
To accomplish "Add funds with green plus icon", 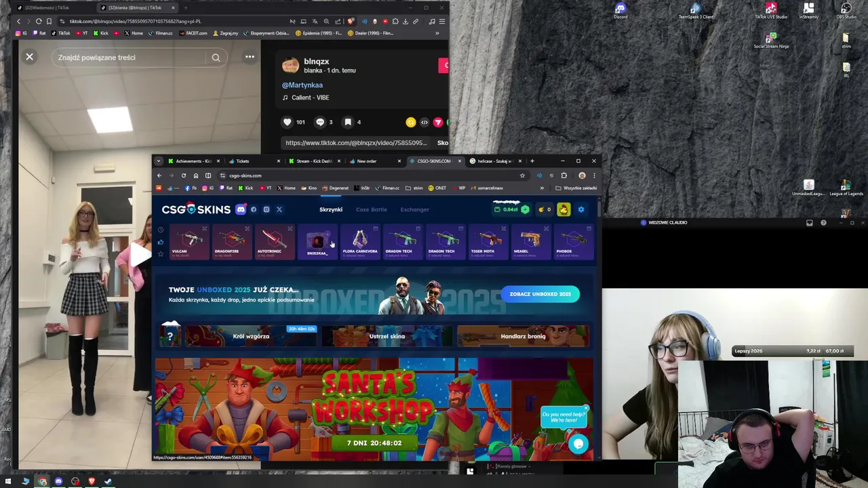I will point(525,209).
